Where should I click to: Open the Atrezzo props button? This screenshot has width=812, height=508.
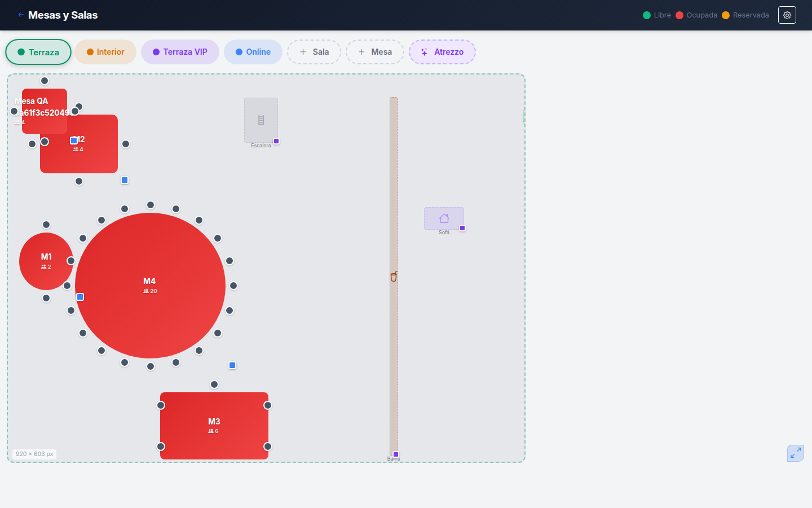click(x=442, y=52)
